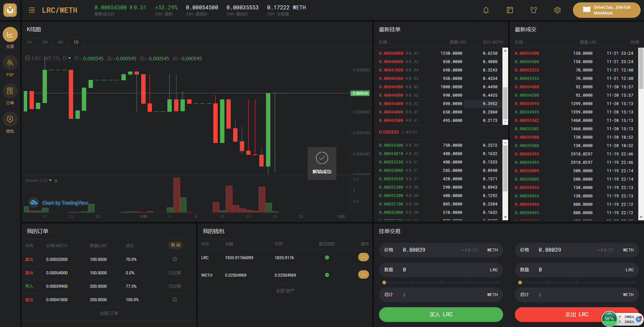Adjust the sell amount percentage slider handle
The image size is (644, 327).
(520, 282)
